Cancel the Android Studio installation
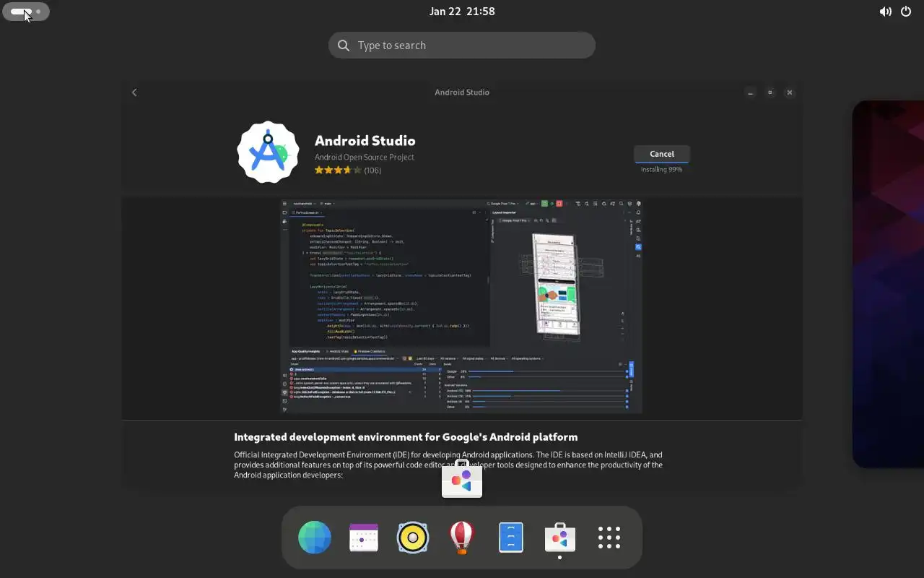This screenshot has width=924, height=578. 662,154
